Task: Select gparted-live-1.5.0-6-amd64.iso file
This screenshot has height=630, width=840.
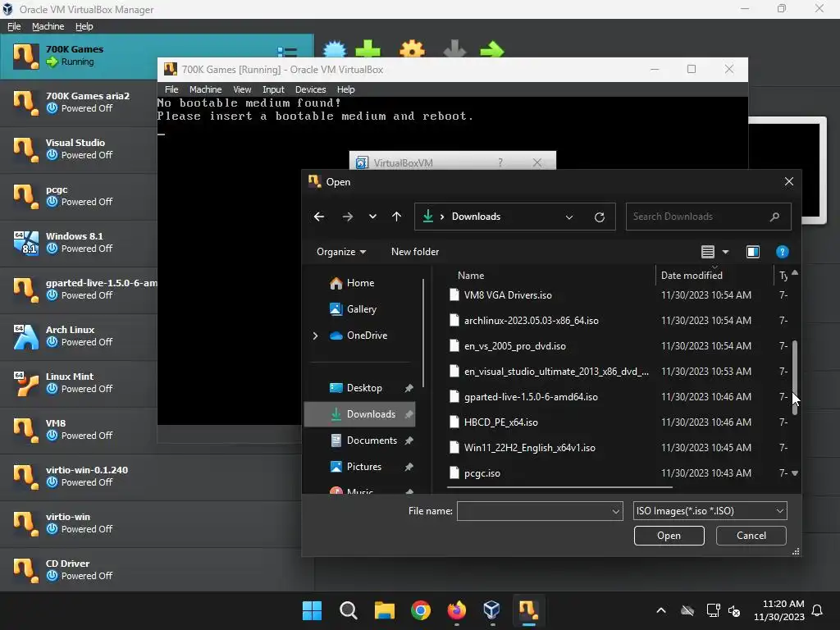Action: 531,397
